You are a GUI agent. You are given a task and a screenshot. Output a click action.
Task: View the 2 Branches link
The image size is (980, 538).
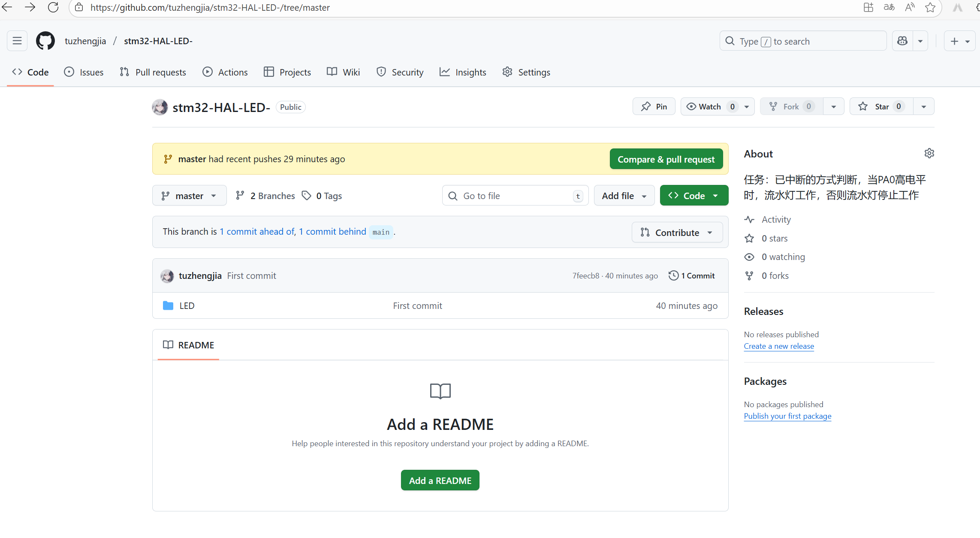point(265,196)
